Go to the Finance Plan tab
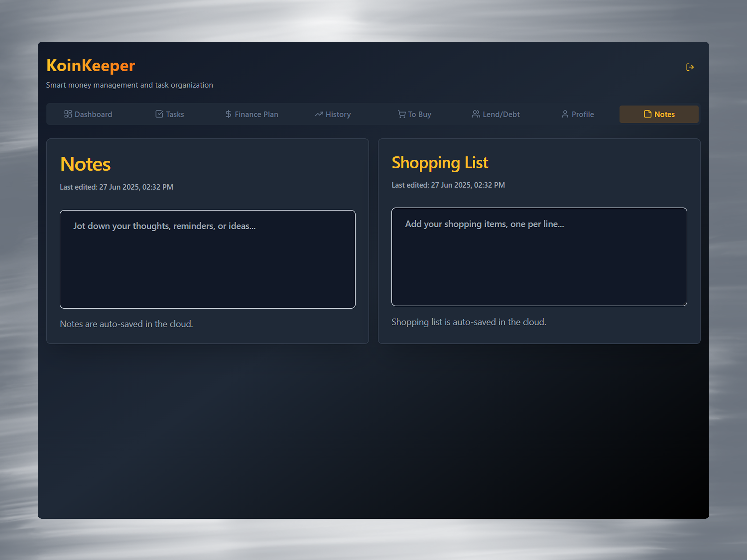 pos(252,114)
